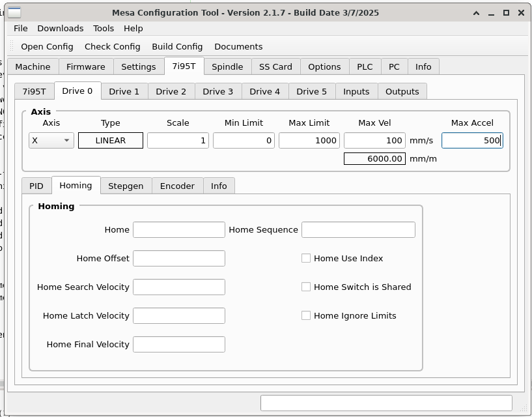This screenshot has width=532, height=417.
Task: Click the status bar text box
Action: (386, 403)
